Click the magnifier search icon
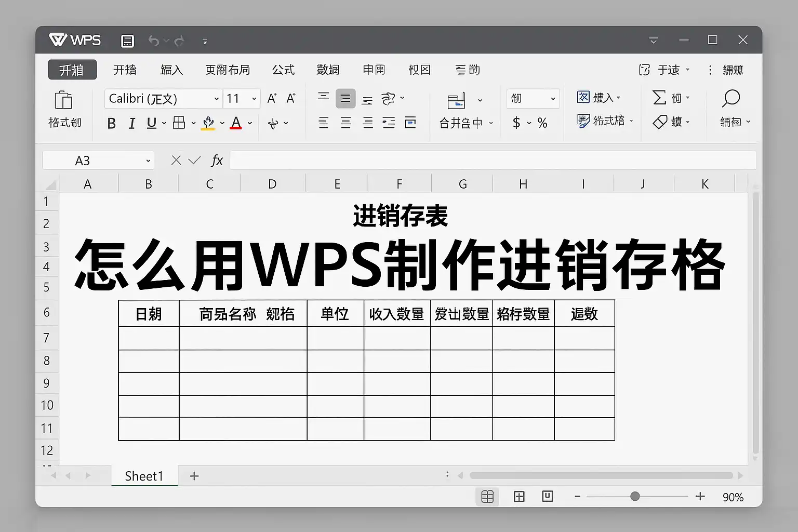This screenshot has height=532, width=798. pos(731,98)
